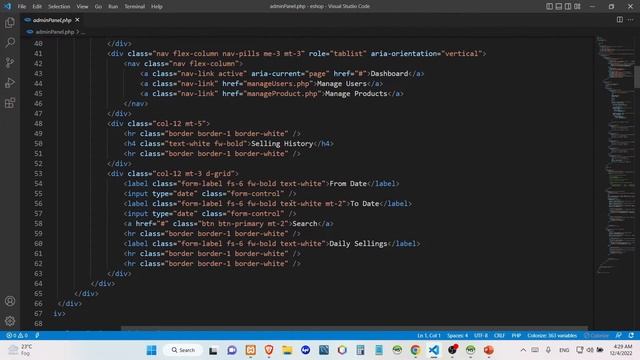Viewport: 640px width, 360px height.
Task: Click Dashboard text on line 43
Action: [389, 73]
